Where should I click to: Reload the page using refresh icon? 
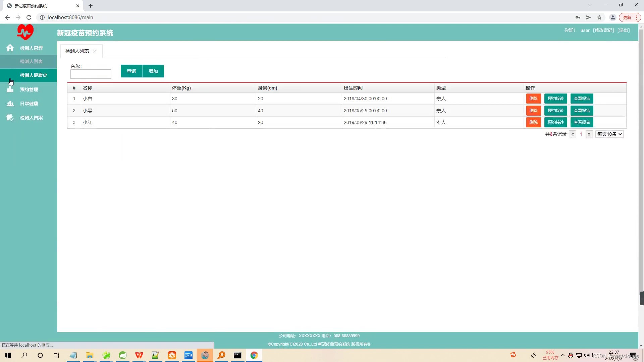(x=29, y=17)
